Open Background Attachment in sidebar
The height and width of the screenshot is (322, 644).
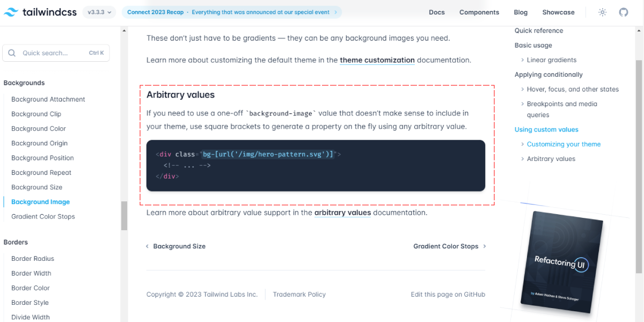[x=48, y=99]
